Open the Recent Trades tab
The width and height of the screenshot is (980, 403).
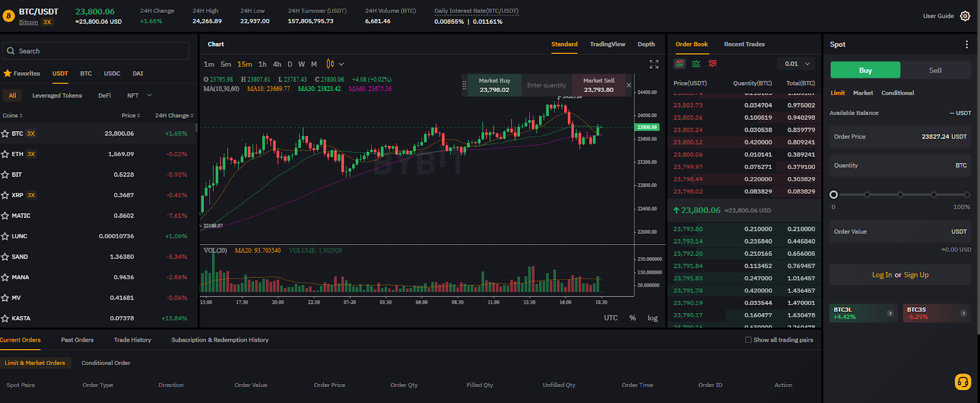point(744,44)
